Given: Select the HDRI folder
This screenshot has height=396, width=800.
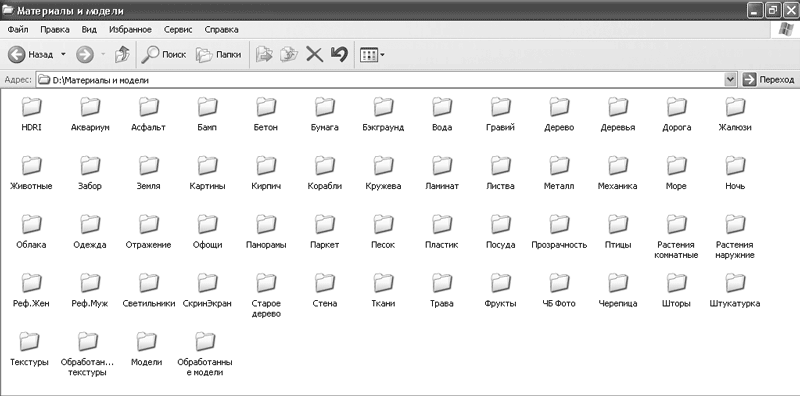Looking at the screenshot, I should click(32, 115).
